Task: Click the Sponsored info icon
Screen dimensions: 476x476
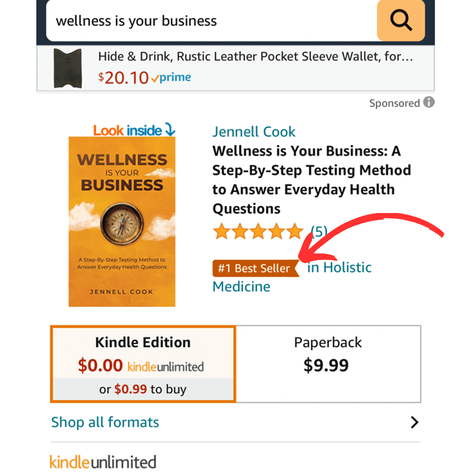Action: (x=429, y=102)
